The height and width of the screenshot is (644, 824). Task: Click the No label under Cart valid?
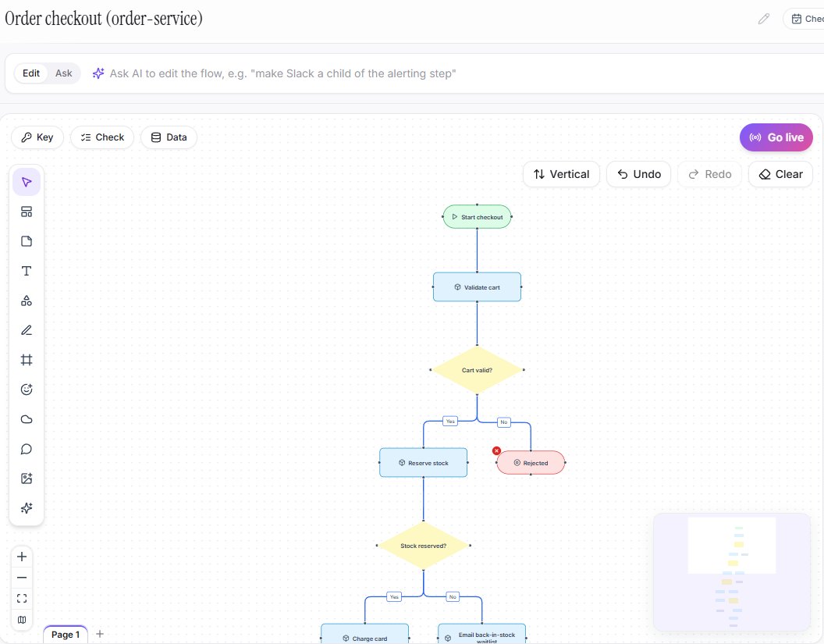pos(504,422)
